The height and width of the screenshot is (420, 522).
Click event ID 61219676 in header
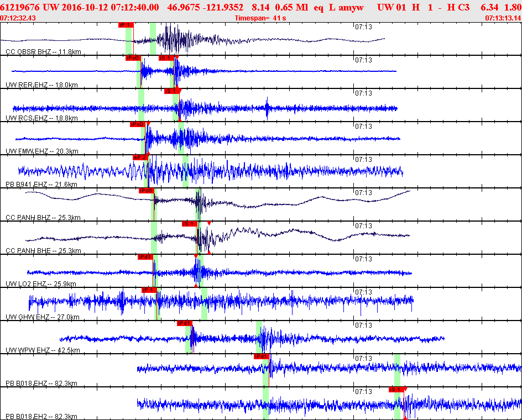[x=20, y=7]
